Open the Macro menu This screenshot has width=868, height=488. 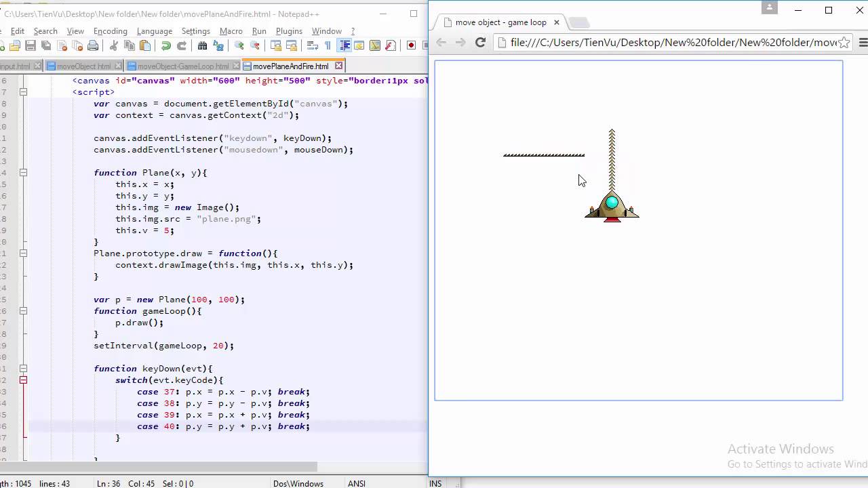coord(231,31)
